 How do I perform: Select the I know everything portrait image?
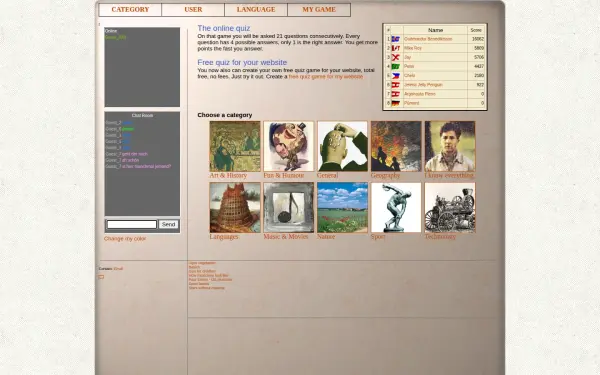[450, 146]
